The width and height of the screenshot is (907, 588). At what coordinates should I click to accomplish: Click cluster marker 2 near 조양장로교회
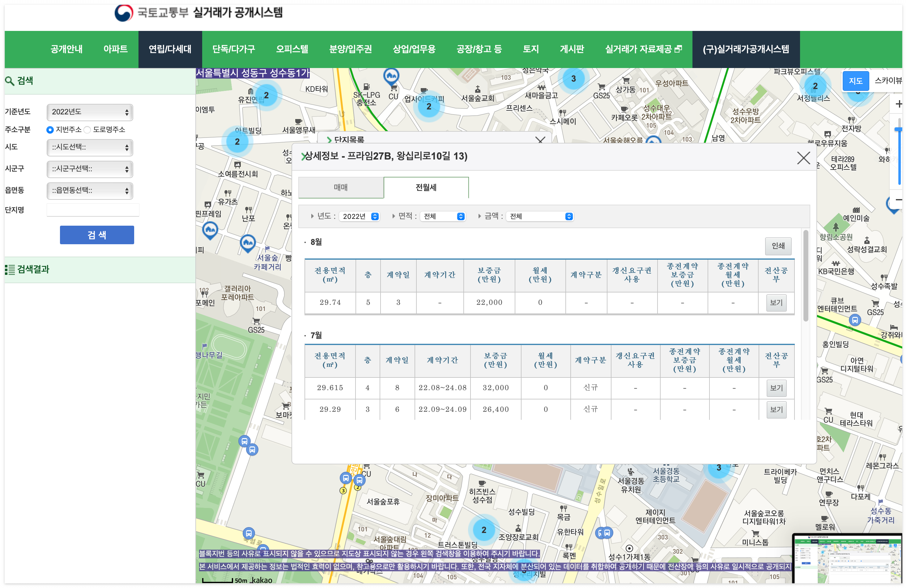coord(483,530)
